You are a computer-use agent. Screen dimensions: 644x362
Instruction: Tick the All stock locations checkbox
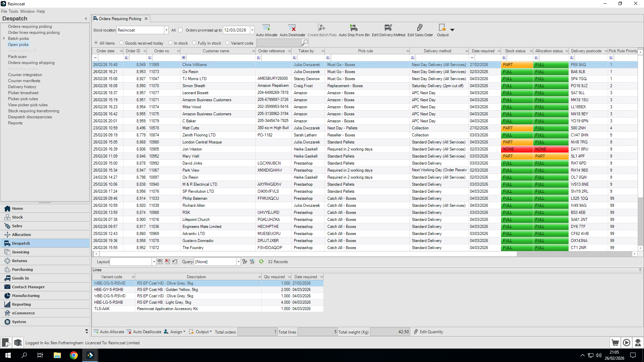[180, 30]
